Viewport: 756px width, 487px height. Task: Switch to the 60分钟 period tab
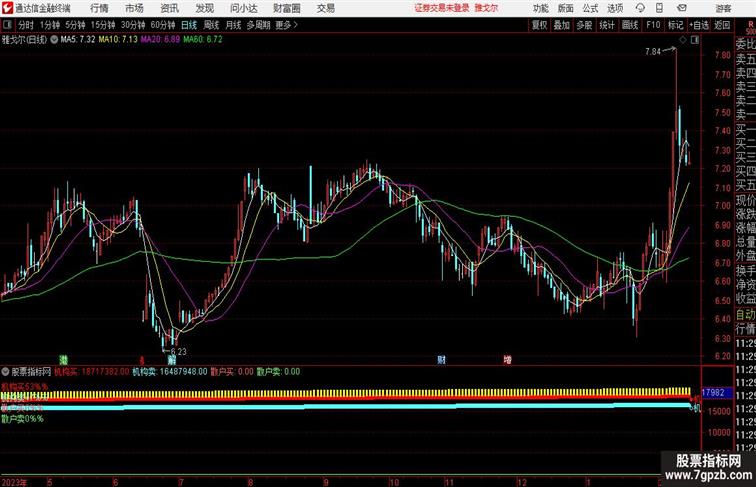(x=163, y=25)
